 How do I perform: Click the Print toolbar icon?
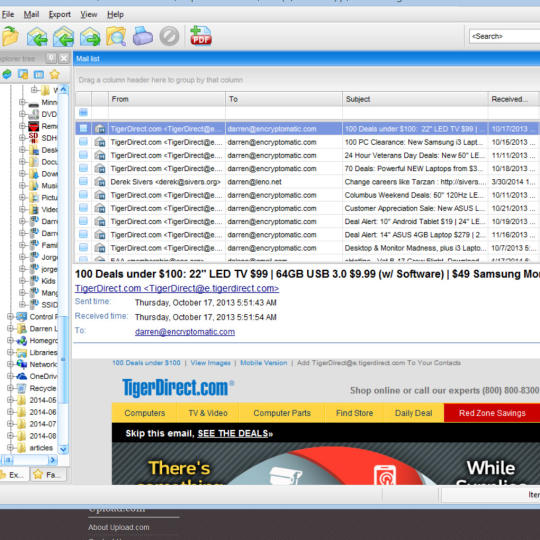pyautogui.click(x=143, y=36)
